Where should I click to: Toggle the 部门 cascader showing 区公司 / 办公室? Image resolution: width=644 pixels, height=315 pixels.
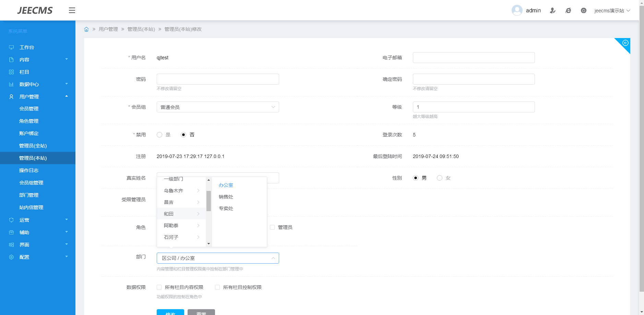point(218,258)
